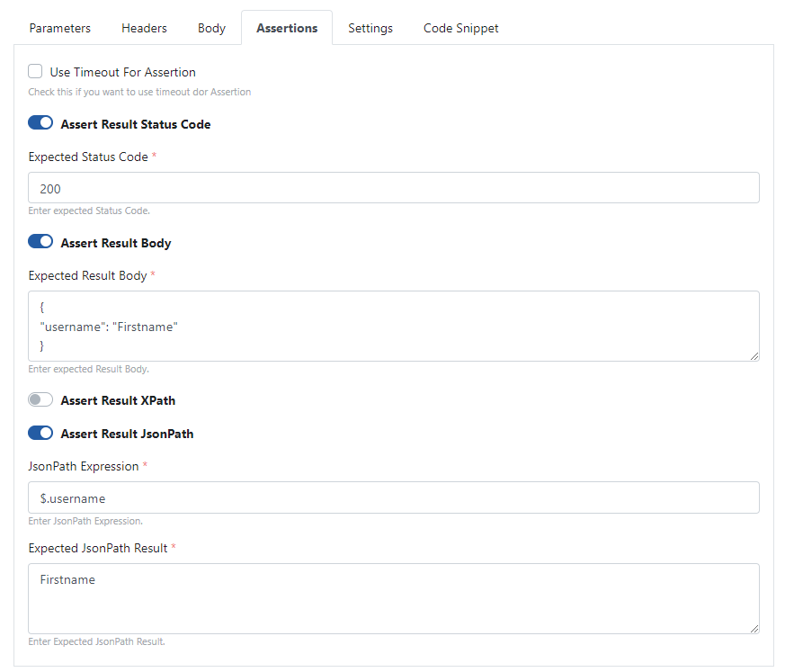Turn off the Assert Result Body toggle

pos(40,242)
